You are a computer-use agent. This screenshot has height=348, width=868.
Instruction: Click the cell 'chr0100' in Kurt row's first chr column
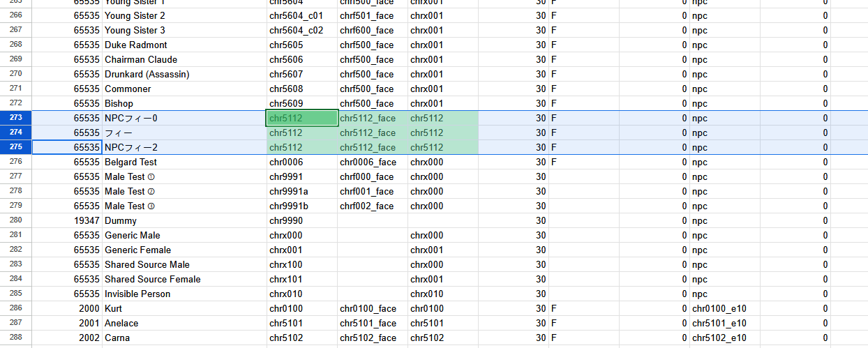click(x=302, y=308)
